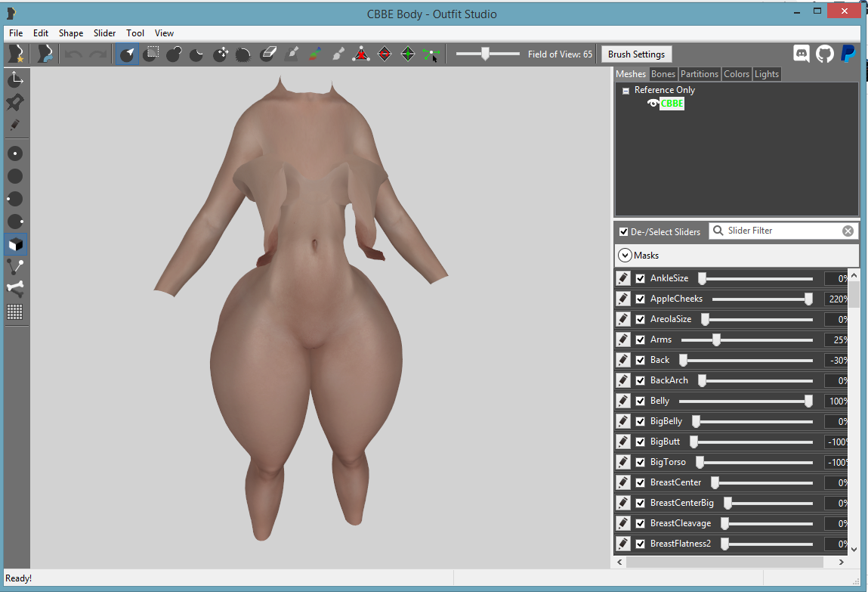Select the Alpha brush tool

pos(338,54)
